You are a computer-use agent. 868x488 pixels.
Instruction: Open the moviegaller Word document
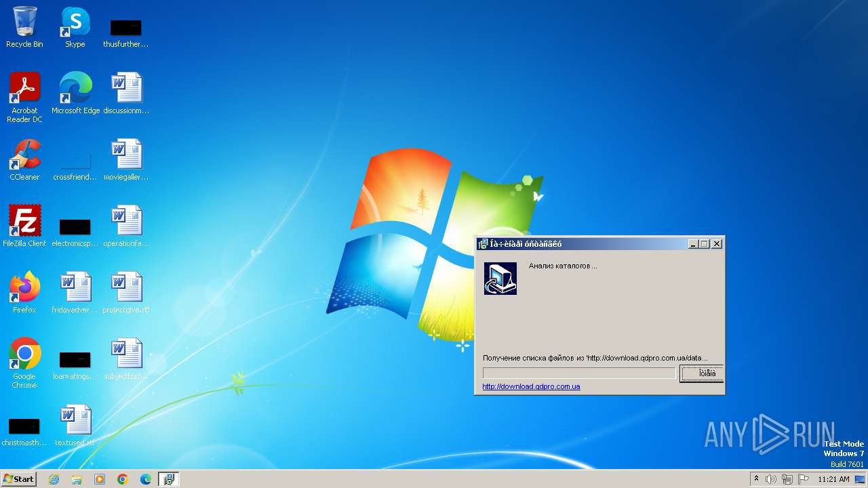[x=126, y=160]
